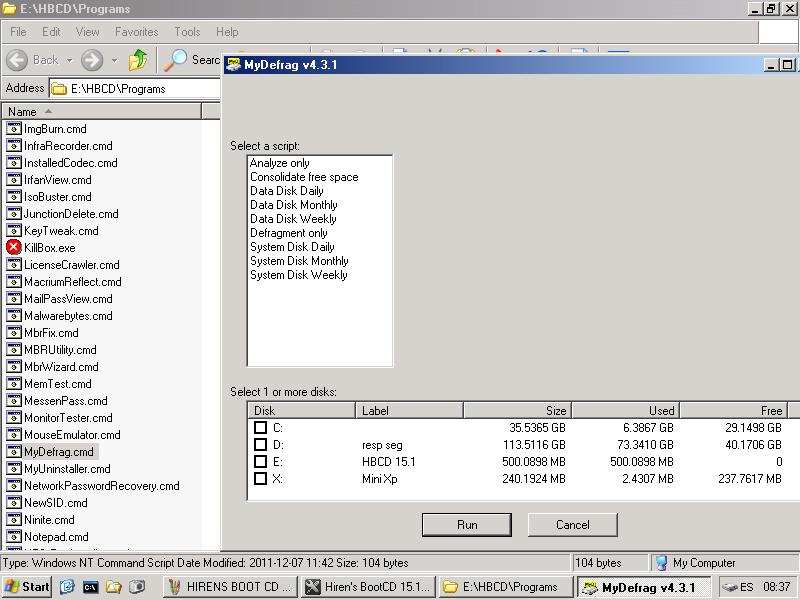This screenshot has width=800, height=600.
Task: Sort disks by Size column header
Action: [517, 410]
